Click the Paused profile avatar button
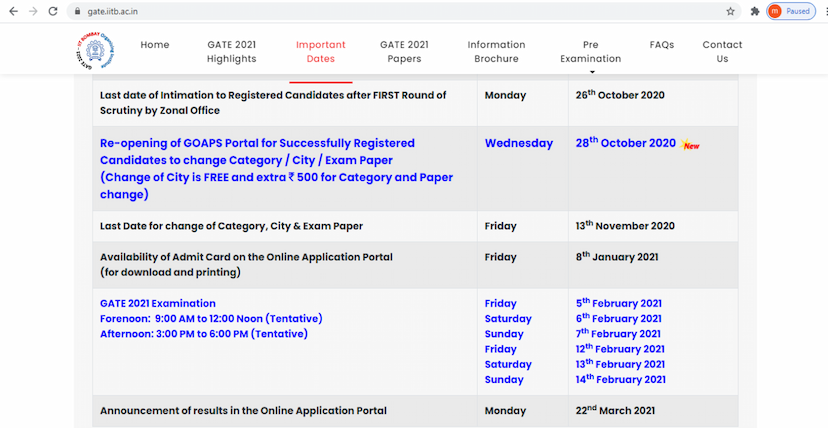Screen dimensions: 828x428 789,11
